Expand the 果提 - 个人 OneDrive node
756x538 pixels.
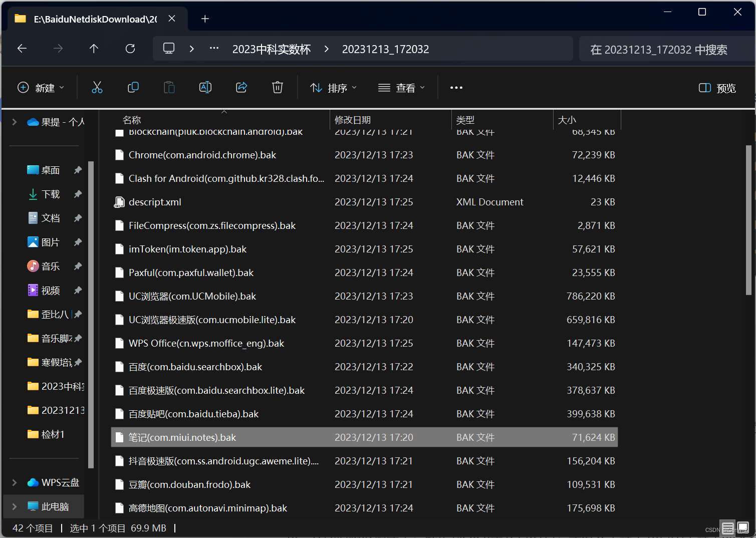[15, 122]
